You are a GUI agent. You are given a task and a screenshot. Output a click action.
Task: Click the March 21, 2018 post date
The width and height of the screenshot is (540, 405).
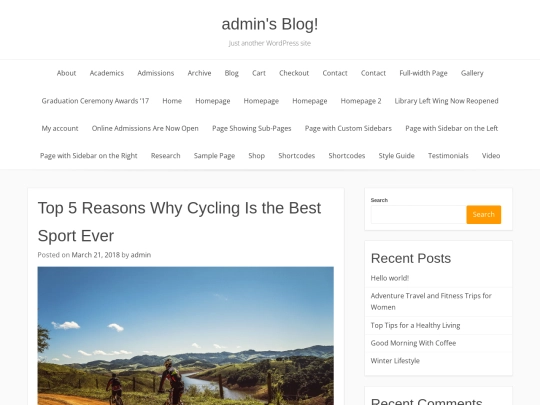[95, 255]
